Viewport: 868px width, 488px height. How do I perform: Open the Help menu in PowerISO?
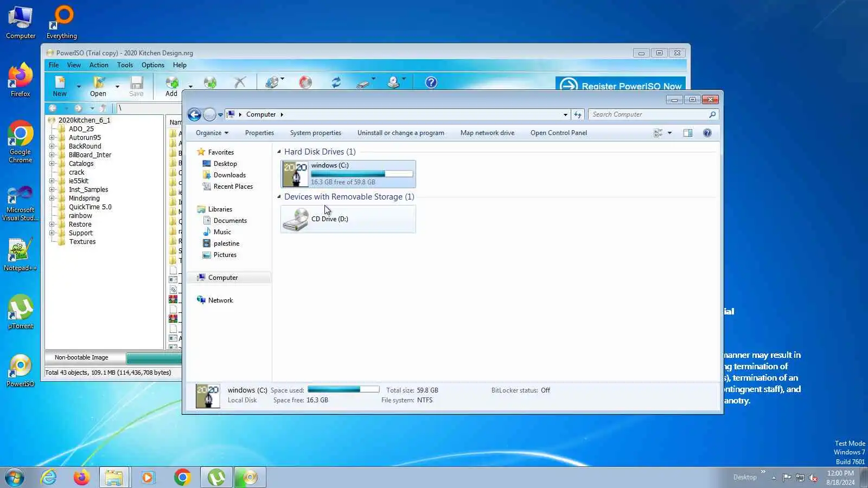180,65
